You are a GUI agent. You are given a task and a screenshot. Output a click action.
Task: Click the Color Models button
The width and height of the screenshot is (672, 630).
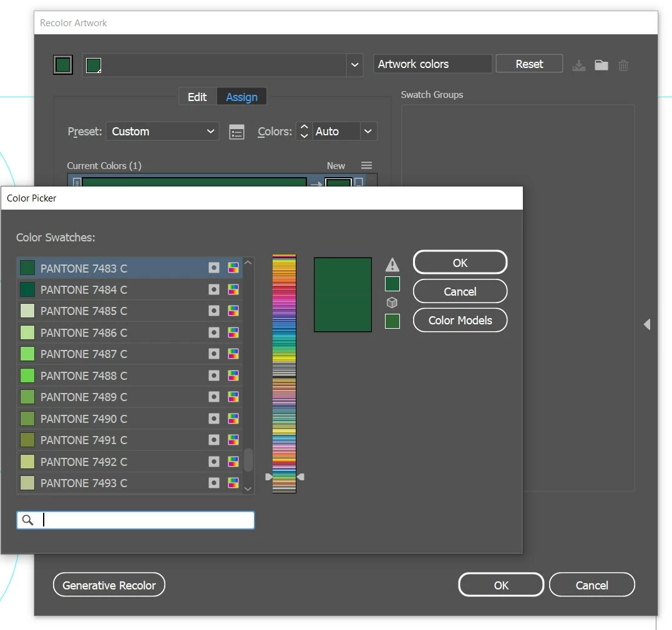point(460,320)
